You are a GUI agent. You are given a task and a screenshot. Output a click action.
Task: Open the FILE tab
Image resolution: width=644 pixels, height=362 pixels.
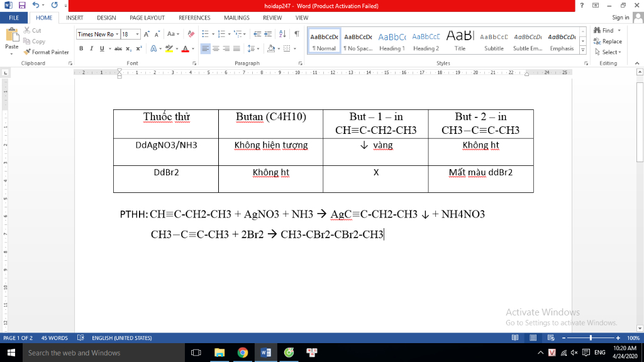click(x=14, y=18)
